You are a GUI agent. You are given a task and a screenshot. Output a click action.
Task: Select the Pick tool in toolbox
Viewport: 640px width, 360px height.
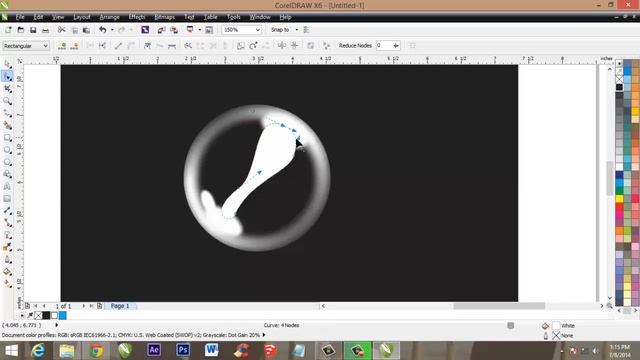click(x=7, y=64)
